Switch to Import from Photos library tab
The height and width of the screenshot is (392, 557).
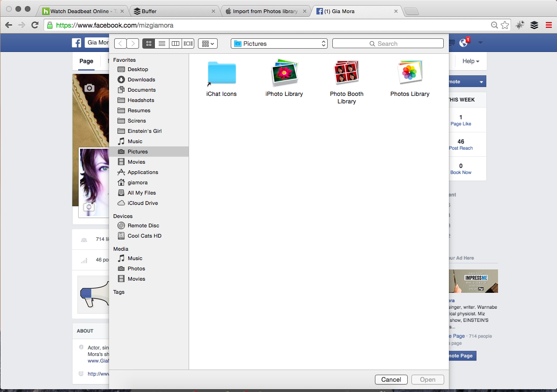coord(265,11)
